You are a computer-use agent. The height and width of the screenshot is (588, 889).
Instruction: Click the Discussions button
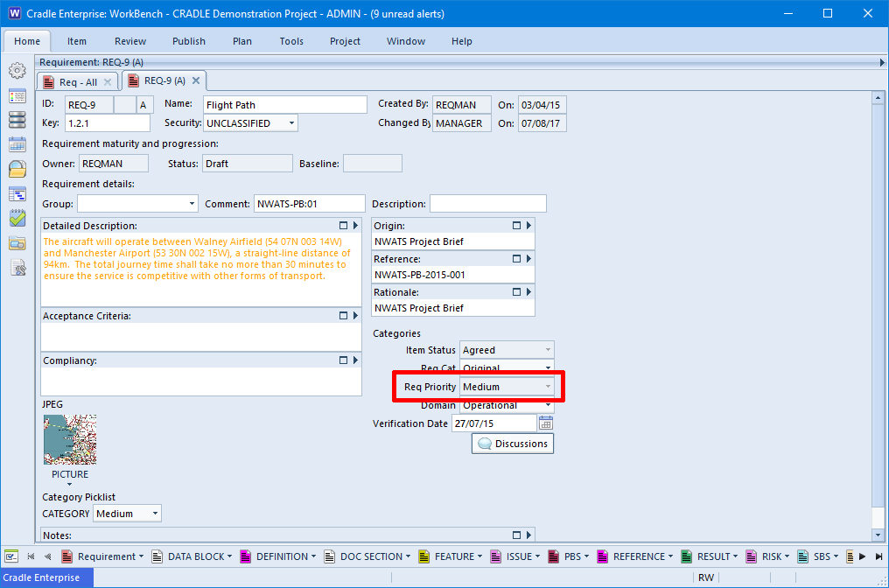[x=513, y=444]
